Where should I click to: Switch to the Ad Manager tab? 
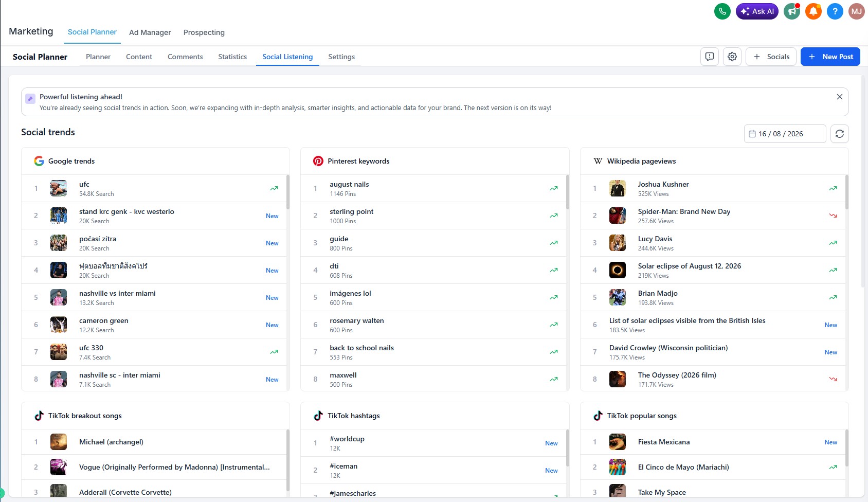150,32
